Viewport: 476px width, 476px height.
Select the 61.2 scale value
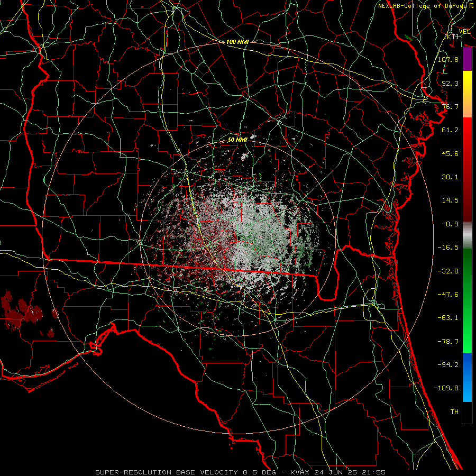point(450,130)
